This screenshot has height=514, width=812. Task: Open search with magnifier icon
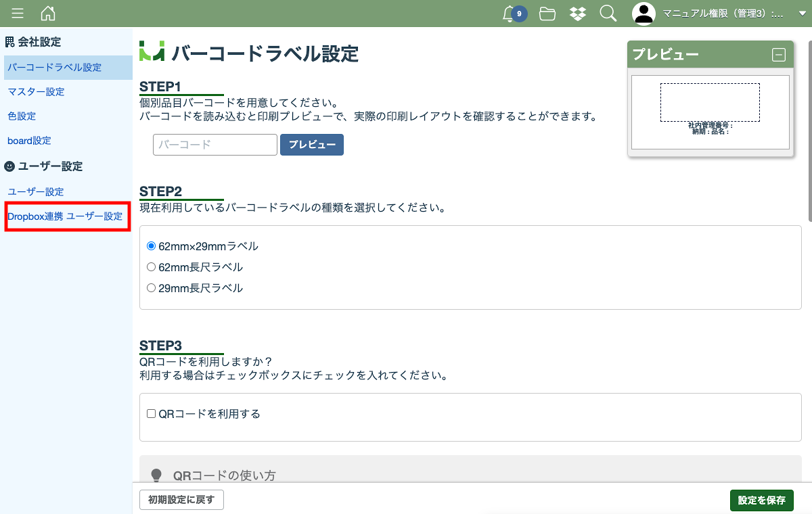(608, 14)
